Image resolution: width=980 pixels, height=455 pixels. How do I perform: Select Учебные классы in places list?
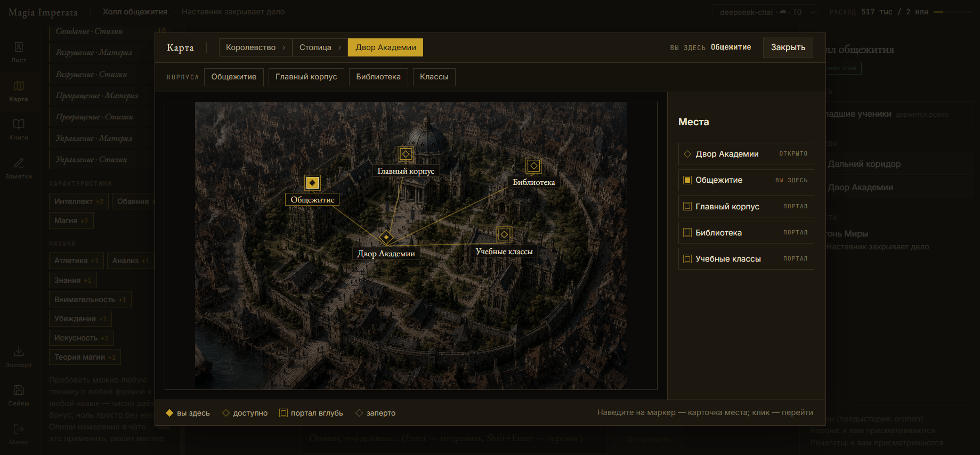(746, 259)
